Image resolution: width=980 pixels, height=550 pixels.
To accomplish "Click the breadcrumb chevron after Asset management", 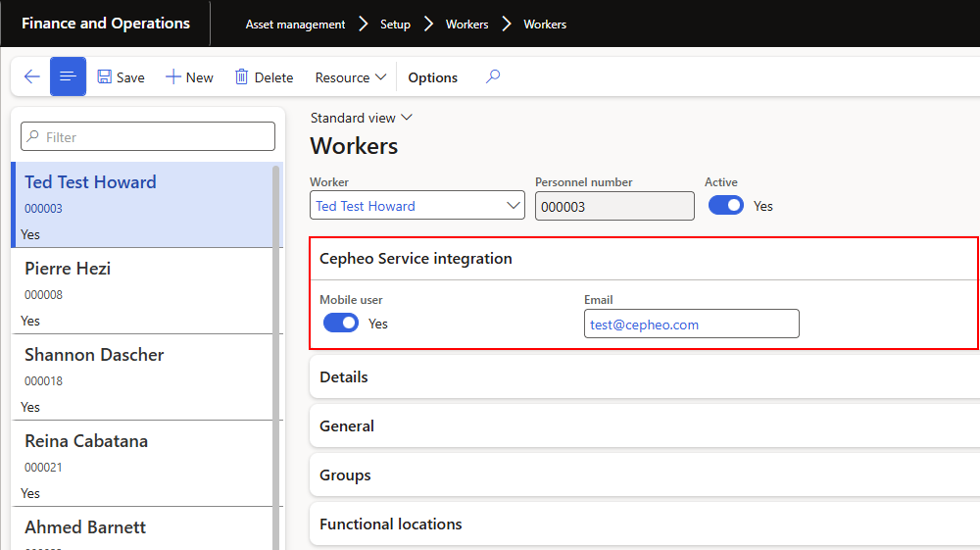I will pos(363,24).
